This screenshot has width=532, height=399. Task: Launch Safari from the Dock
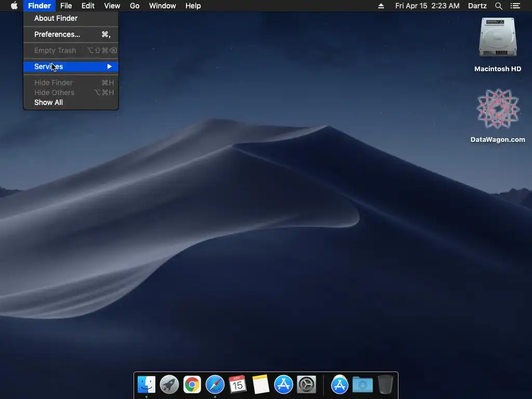[215, 384]
